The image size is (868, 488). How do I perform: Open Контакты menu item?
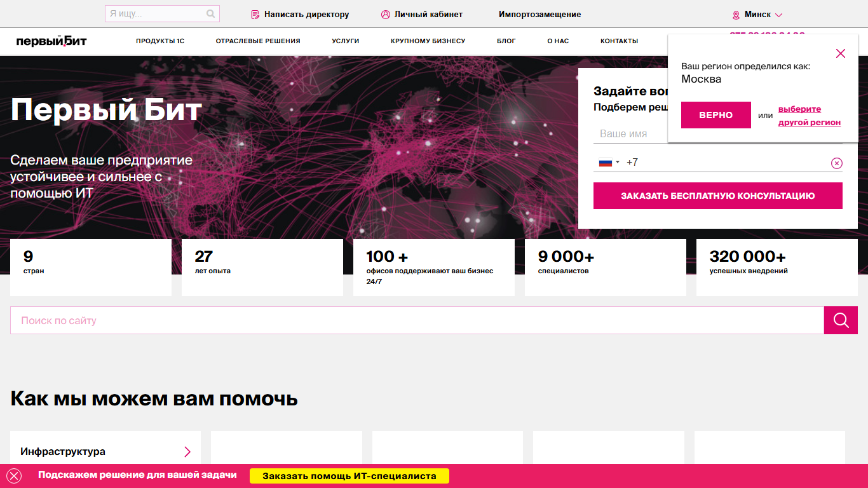620,41
